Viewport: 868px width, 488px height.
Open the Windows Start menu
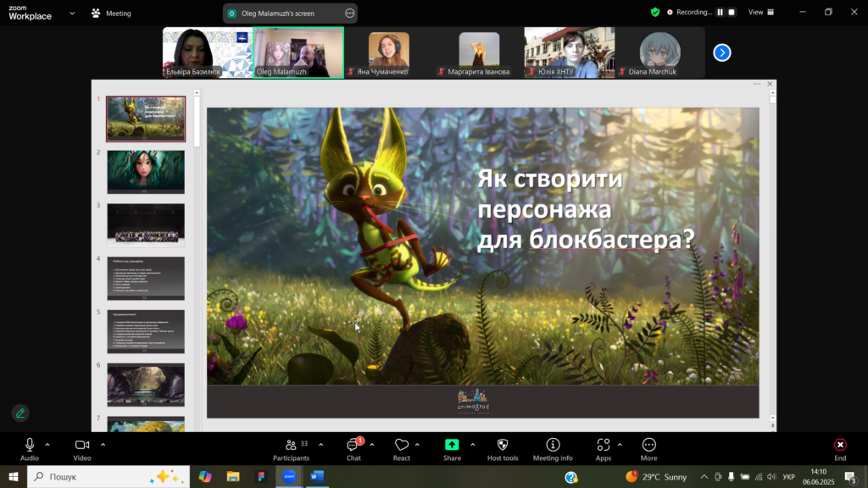(x=14, y=476)
